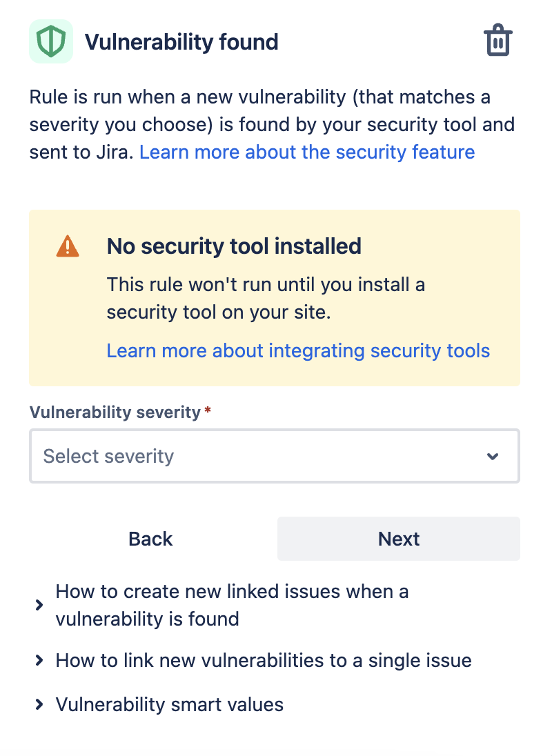Click the warning text about installing a tool

click(266, 299)
